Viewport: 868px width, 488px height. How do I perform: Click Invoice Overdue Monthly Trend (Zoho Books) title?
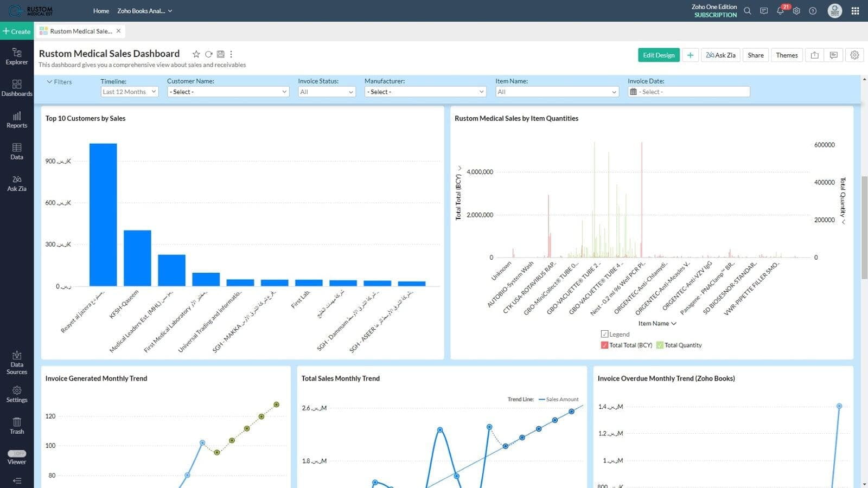tap(666, 378)
